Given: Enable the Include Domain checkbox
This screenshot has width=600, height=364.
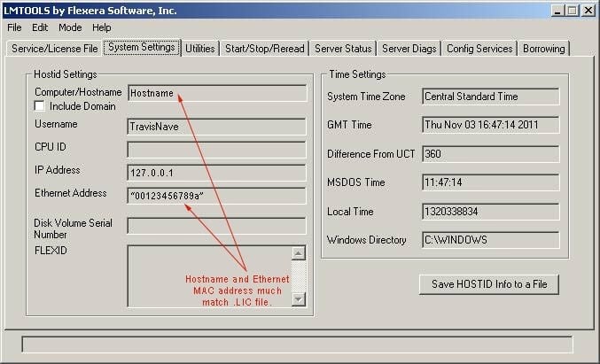Looking at the screenshot, I should click(39, 106).
